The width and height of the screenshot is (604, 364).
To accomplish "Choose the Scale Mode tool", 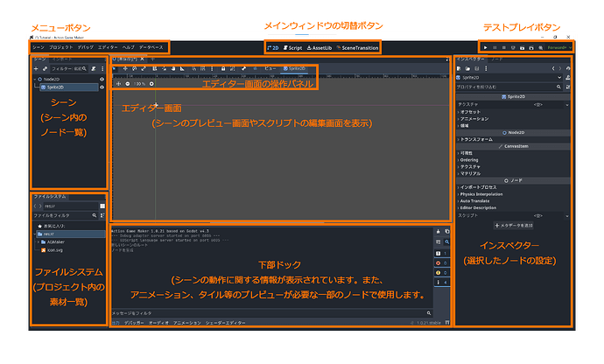I will coord(144,68).
